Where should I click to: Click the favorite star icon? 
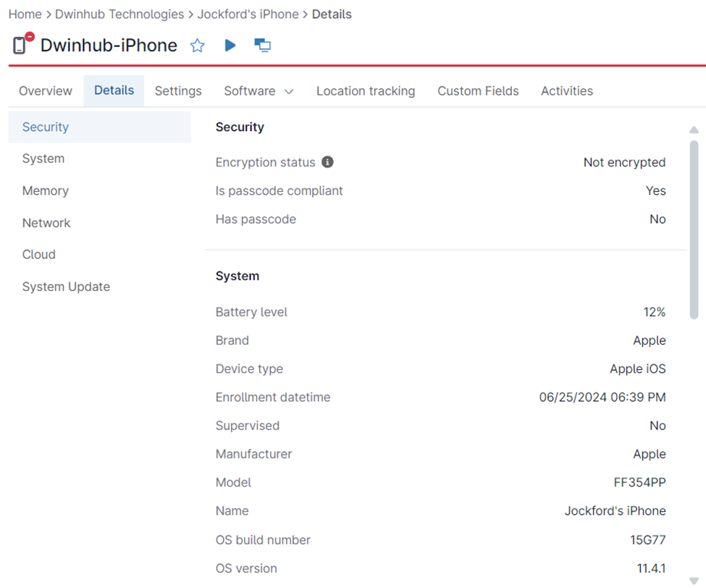click(x=197, y=46)
